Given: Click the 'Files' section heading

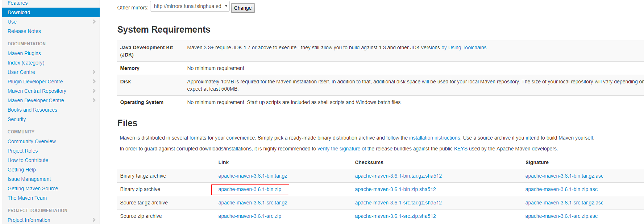Looking at the screenshot, I should click(127, 123).
